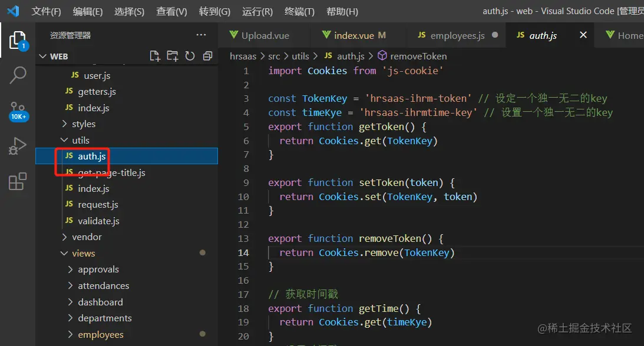
Task: Click auth.js in the breadcrumb
Action: 351,56
